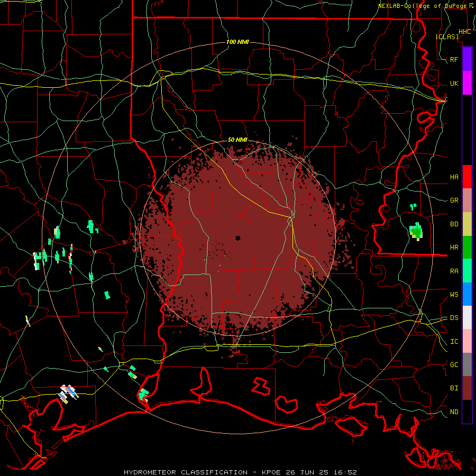Click the yellow BD legend color block
Screen dimensions: 476x476
tap(467, 224)
